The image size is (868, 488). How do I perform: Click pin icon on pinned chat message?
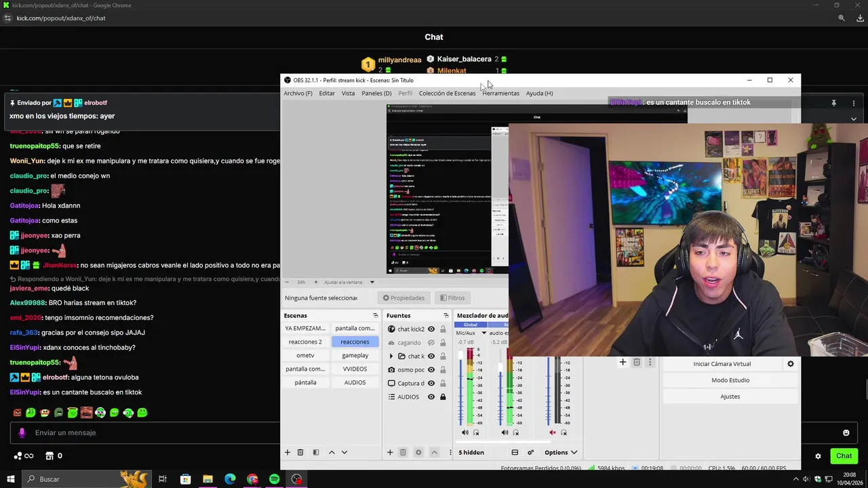point(833,103)
